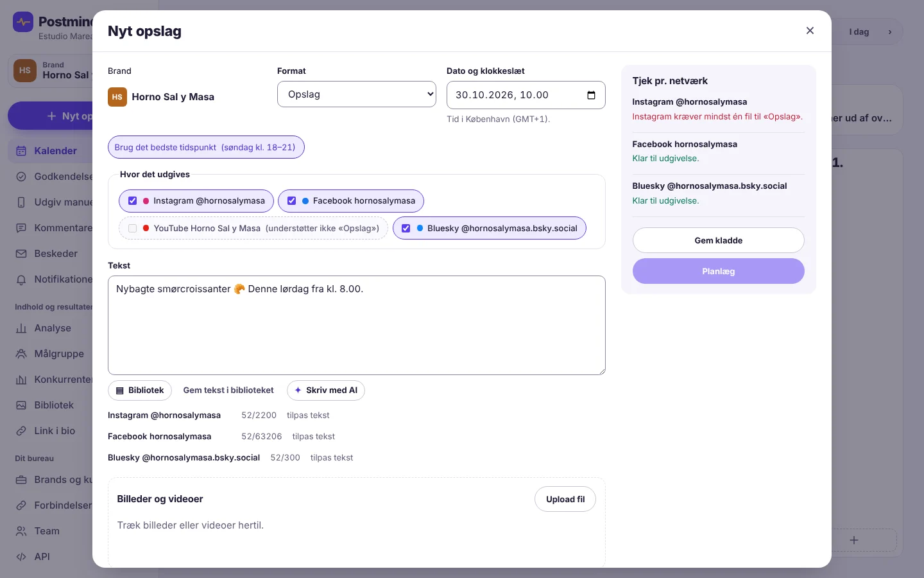Image resolution: width=924 pixels, height=578 pixels.
Task: Click the Kommentarer sidebar icon
Action: click(x=21, y=228)
